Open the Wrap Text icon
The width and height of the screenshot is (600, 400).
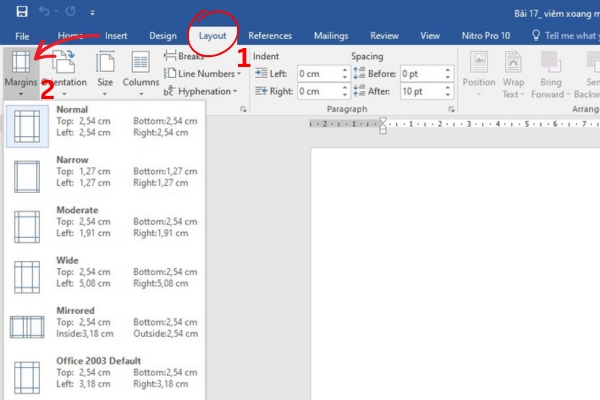pyautogui.click(x=513, y=70)
